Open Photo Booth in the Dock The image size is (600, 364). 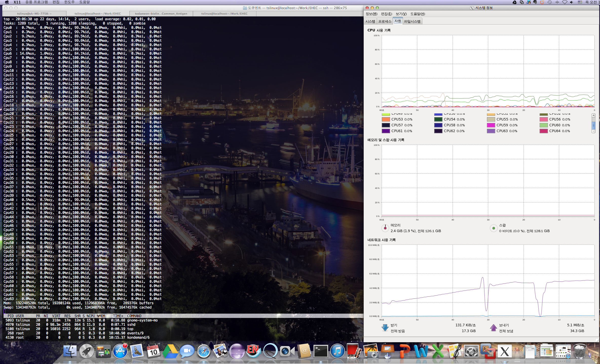354,351
